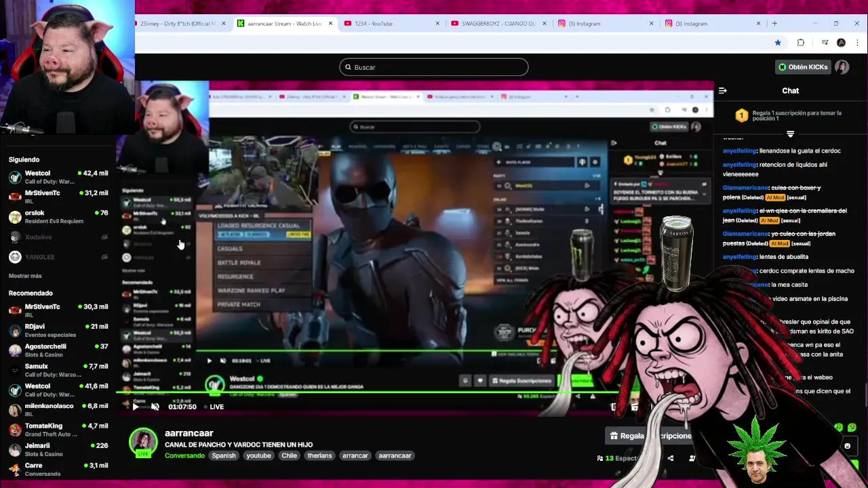The image size is (868, 488).
Task: Unmute the stream via the speaker icon
Action: point(155,407)
